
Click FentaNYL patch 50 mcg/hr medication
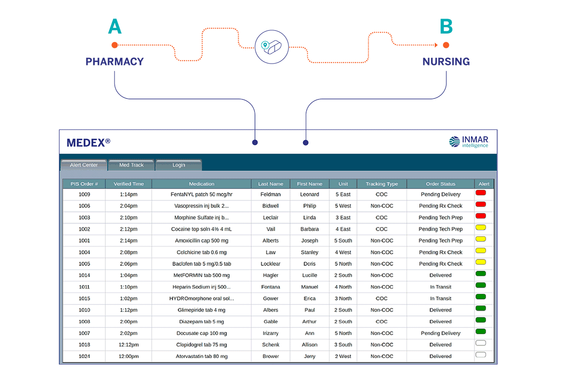coord(201,195)
